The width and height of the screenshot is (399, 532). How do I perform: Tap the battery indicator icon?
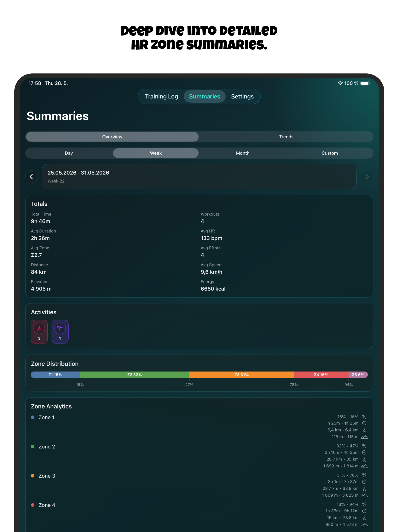[x=365, y=83]
